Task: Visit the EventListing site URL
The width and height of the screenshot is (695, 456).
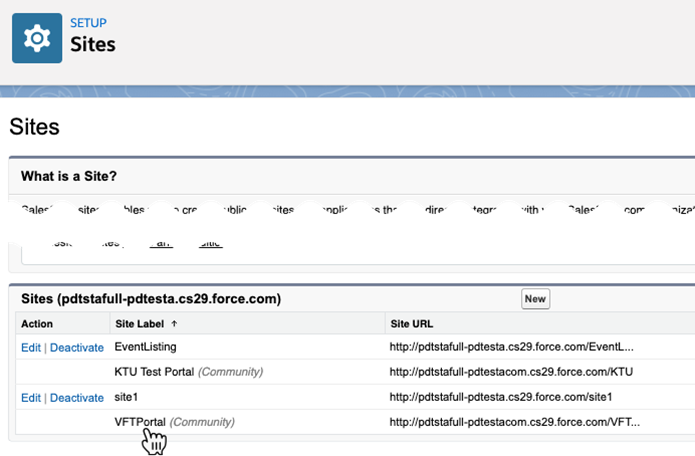Action: pos(510,347)
